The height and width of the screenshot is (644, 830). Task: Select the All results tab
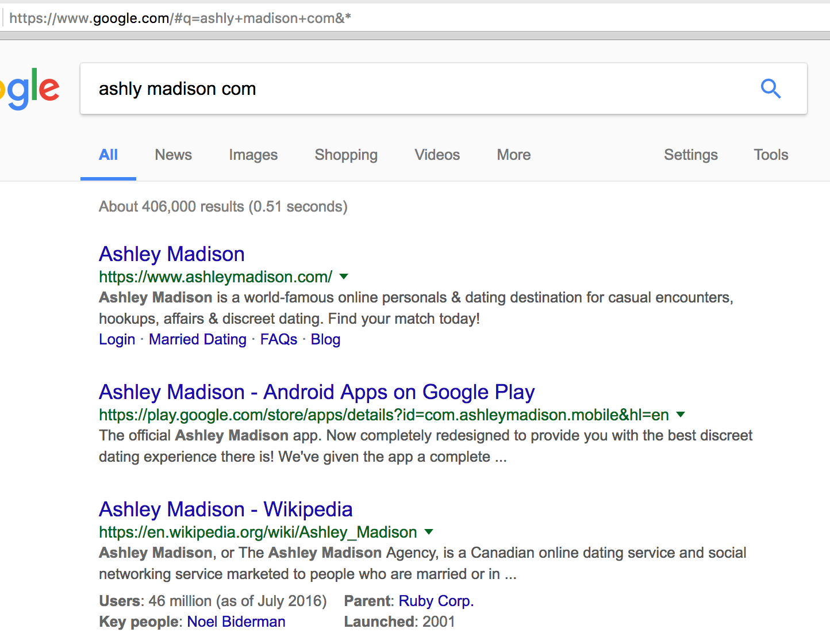point(108,155)
